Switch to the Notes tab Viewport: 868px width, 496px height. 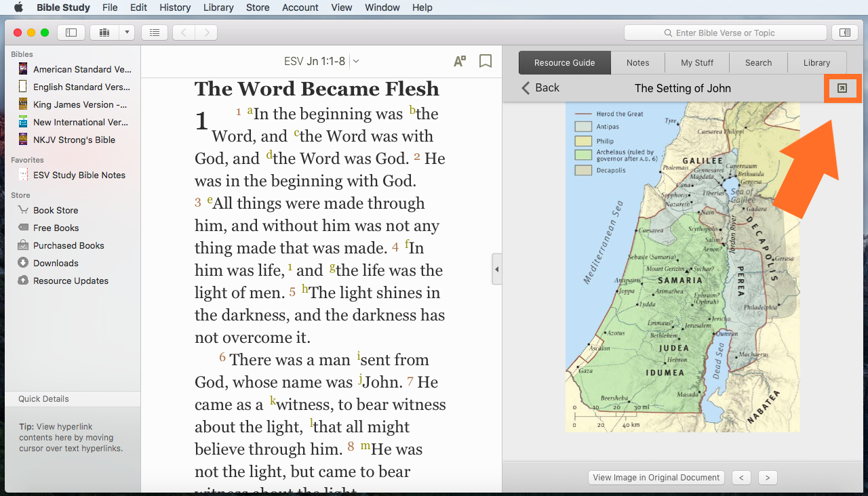pos(637,63)
